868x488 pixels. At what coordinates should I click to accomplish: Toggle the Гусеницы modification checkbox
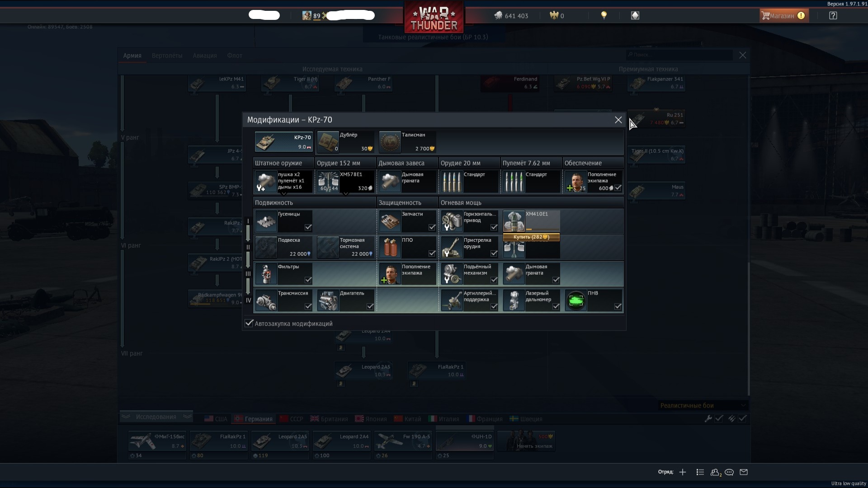click(308, 227)
